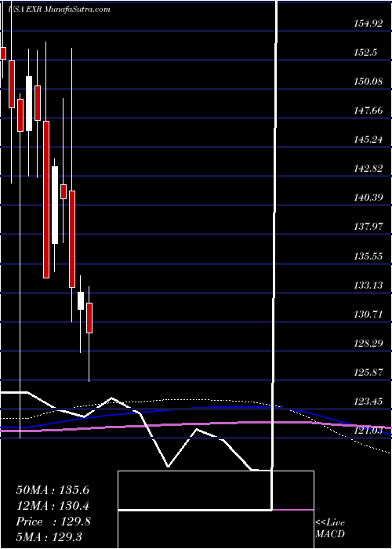This screenshot has height=549, width=392.
Task: Click the '<<Live MACD' label
Action: 330,528
